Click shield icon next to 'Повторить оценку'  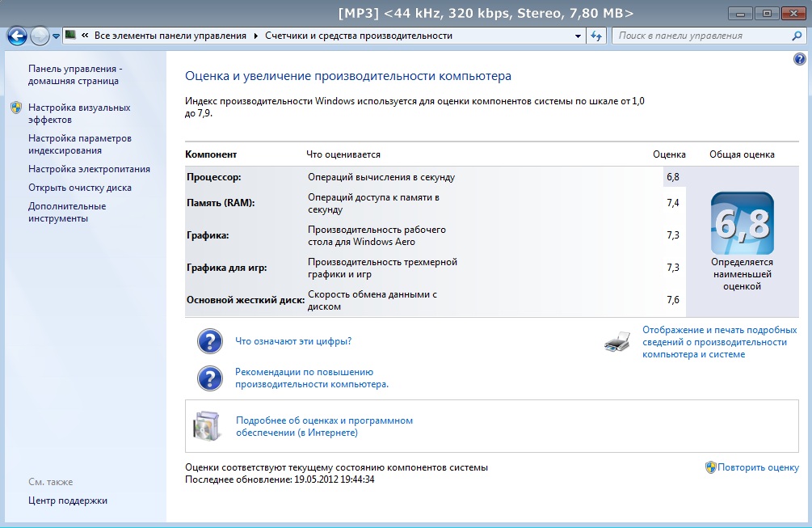pos(710,467)
